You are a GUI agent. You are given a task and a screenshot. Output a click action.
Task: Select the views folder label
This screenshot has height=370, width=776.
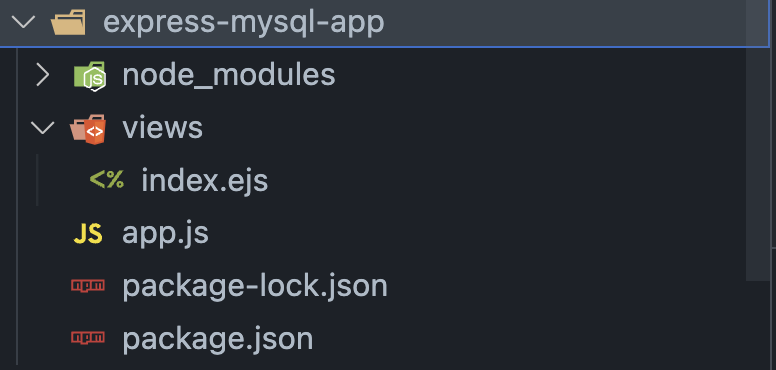tap(162, 128)
